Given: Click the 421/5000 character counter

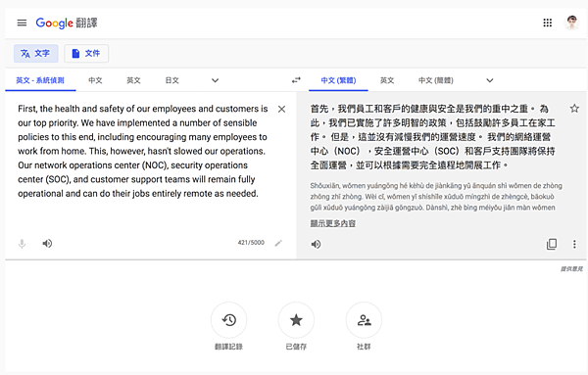Looking at the screenshot, I should 251,243.
